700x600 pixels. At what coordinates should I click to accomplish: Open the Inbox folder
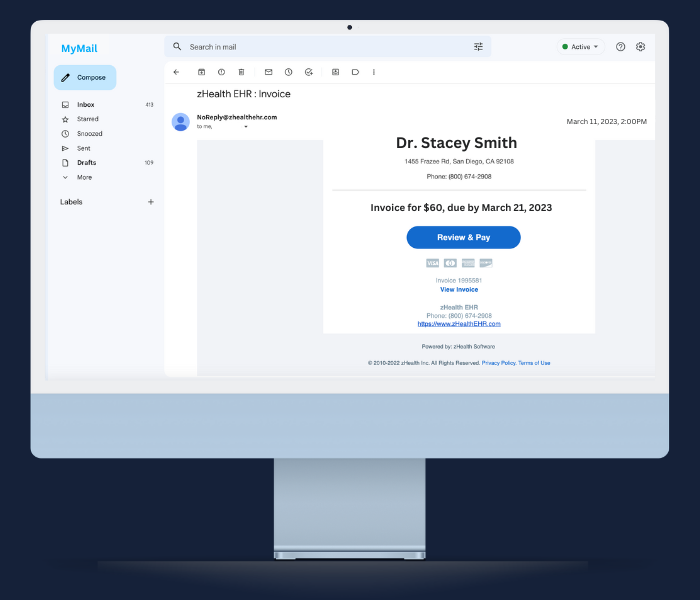(x=85, y=104)
